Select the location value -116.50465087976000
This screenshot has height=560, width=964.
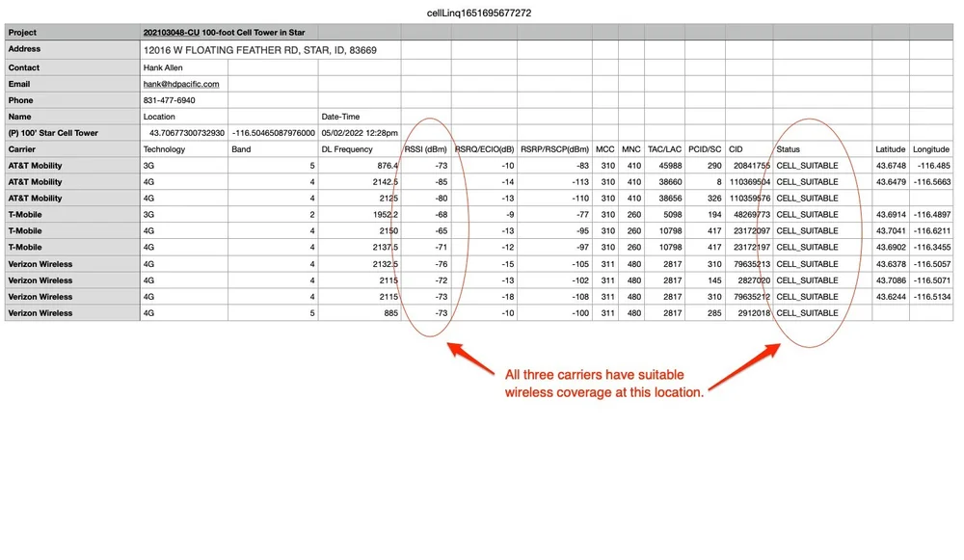tap(274, 133)
